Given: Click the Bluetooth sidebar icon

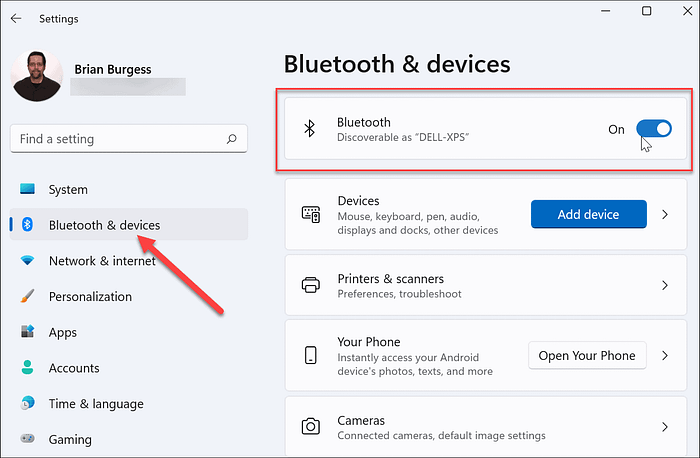Looking at the screenshot, I should click(27, 225).
